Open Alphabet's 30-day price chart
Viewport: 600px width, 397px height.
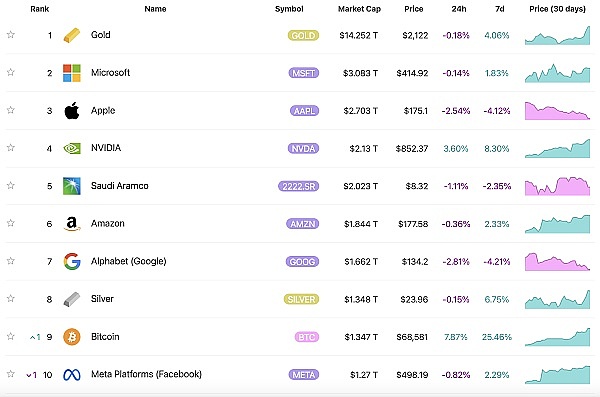(x=558, y=261)
